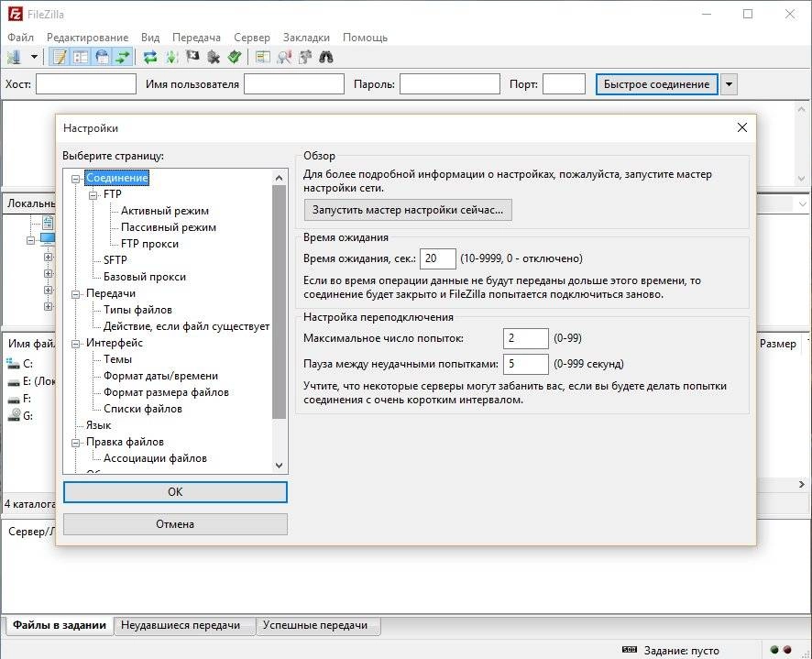Open quick connect history dropdown arrow
This screenshot has height=659, width=812.
tap(729, 84)
